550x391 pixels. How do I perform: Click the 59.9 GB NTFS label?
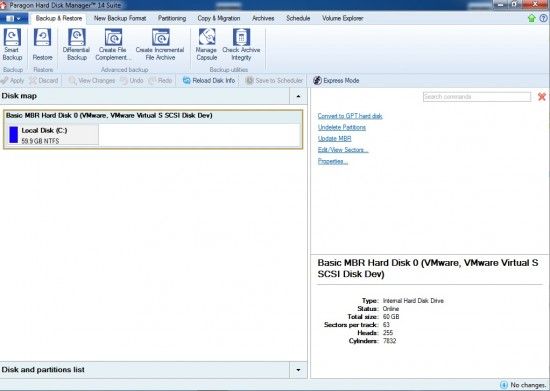[40, 141]
